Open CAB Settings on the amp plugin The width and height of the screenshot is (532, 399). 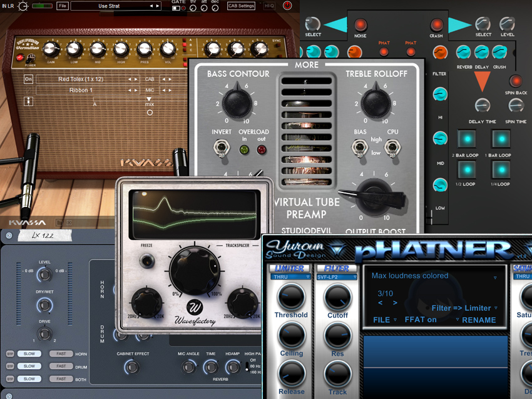coord(241,6)
